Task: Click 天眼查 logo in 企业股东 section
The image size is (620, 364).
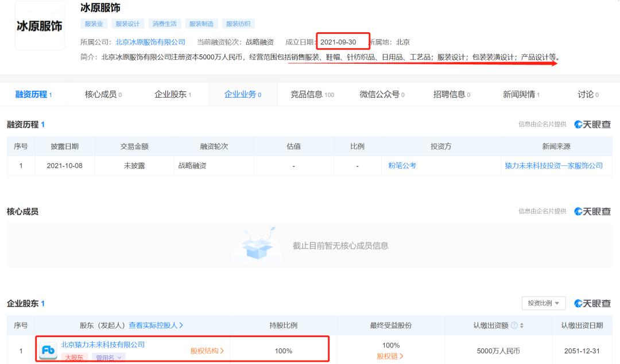Action: (592, 304)
